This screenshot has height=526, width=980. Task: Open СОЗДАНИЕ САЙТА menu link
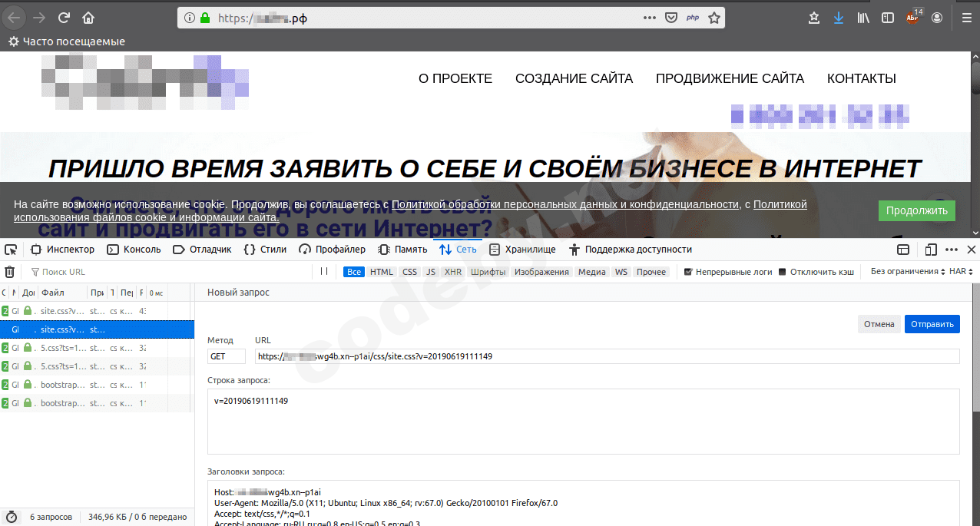(574, 78)
